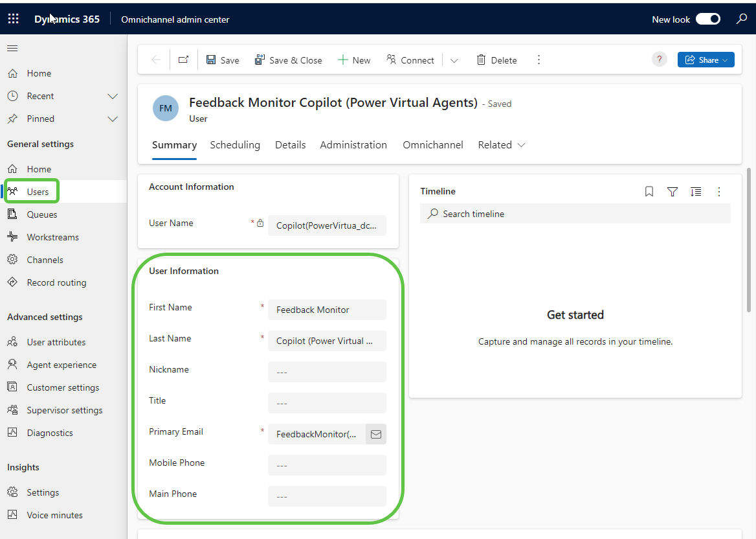
Task: Open Queues in the left navigation
Action: coord(42,214)
